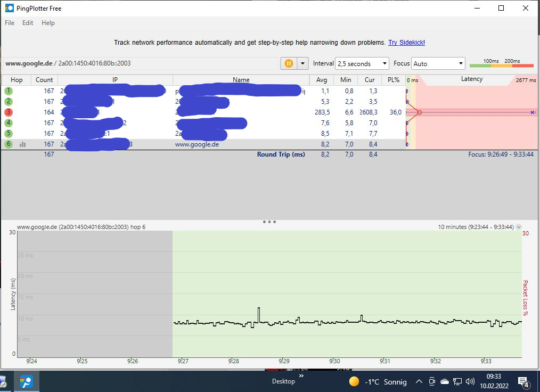Open the volume speaker tray icon
Viewport: 540px width, 392px height.
[x=470, y=381]
